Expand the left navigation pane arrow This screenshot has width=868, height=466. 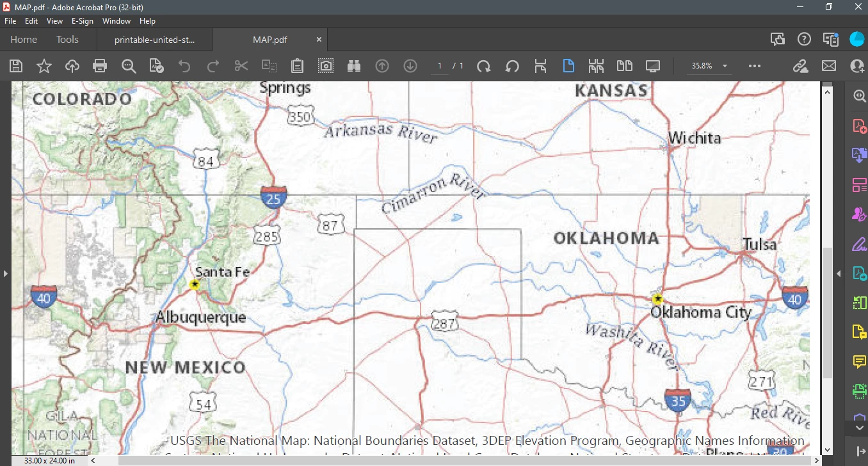(x=5, y=274)
